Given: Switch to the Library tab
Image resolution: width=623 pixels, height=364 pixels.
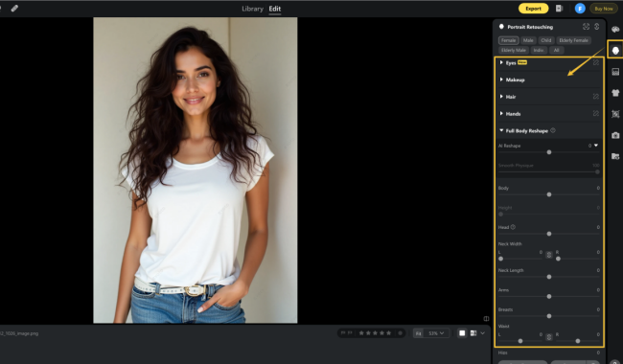Looking at the screenshot, I should 252,9.
